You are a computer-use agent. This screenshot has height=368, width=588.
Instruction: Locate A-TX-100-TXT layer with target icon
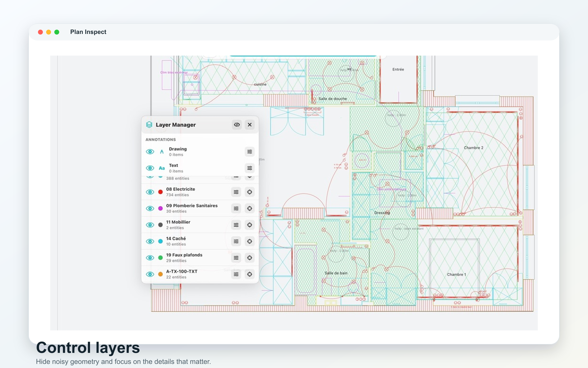pos(249,274)
